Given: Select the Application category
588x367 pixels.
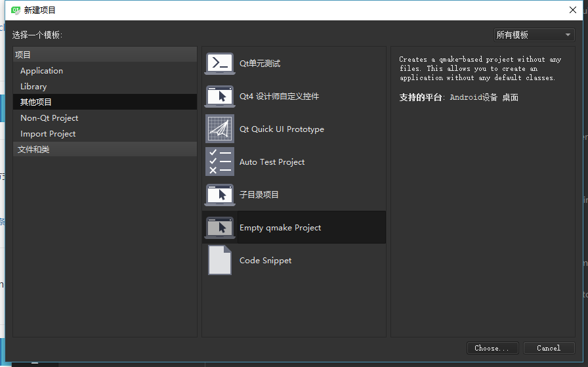Looking at the screenshot, I should pyautogui.click(x=104, y=70).
